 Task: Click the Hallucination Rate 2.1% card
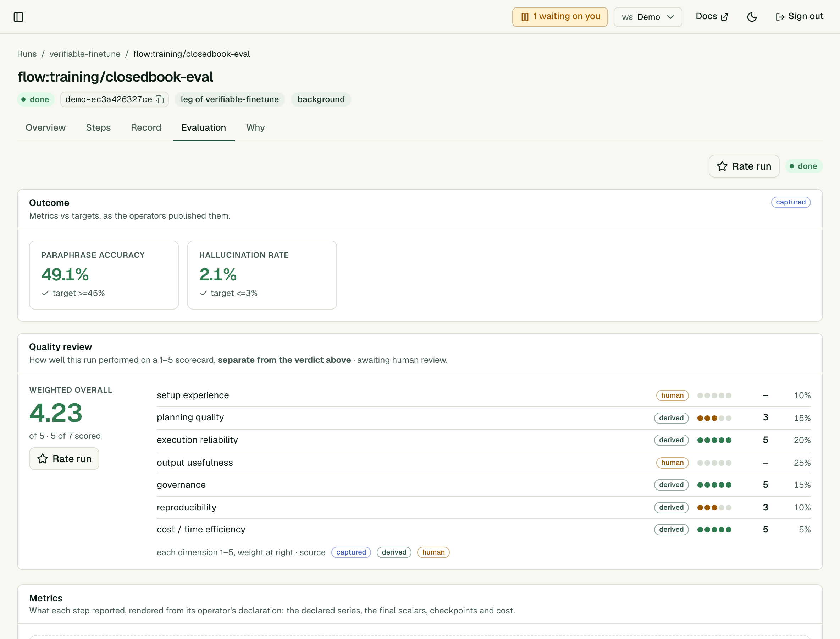pyautogui.click(x=262, y=275)
